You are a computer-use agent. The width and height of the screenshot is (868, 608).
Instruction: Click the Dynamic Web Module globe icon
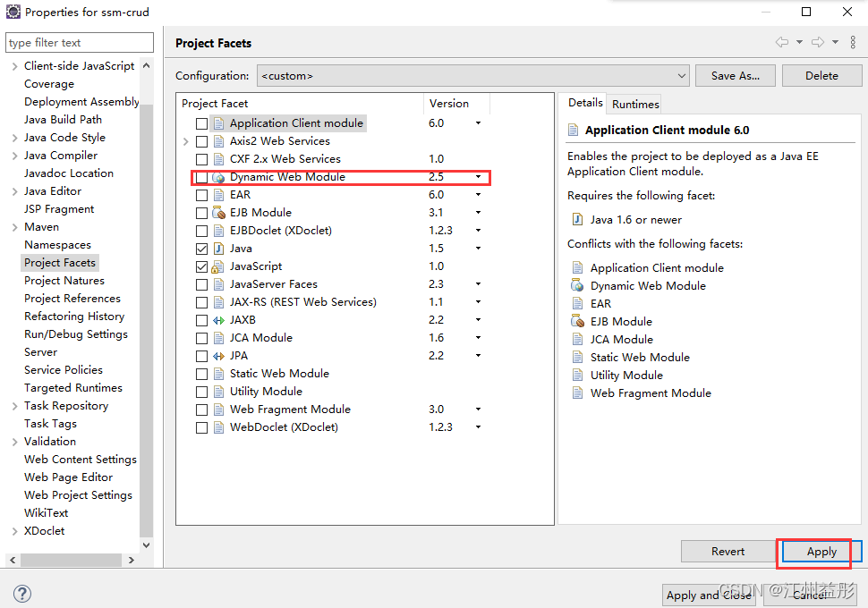218,177
